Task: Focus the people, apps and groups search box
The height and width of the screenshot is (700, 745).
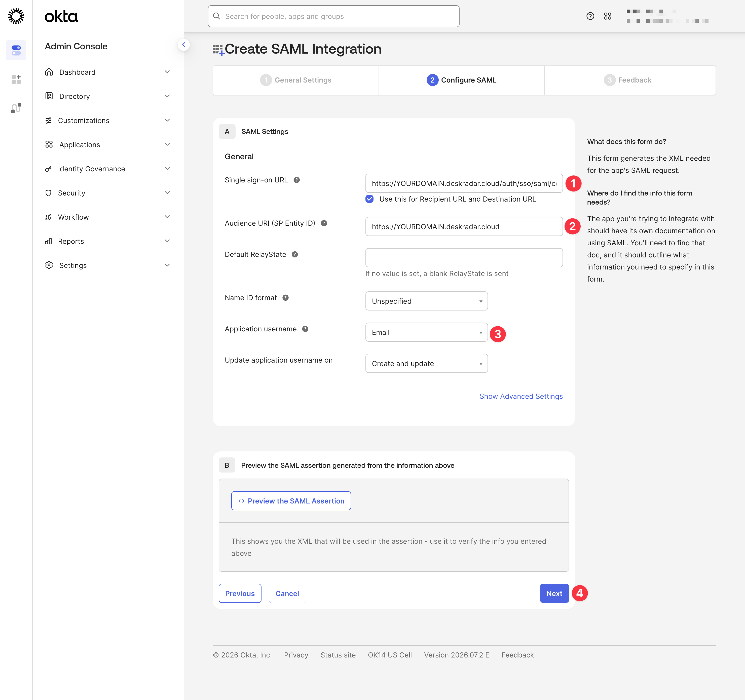Action: pyautogui.click(x=333, y=16)
